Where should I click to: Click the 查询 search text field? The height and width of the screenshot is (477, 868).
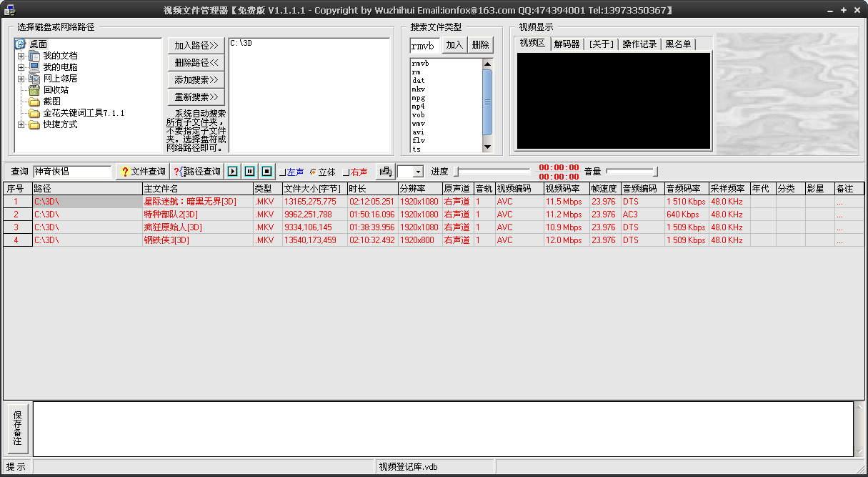click(x=72, y=172)
